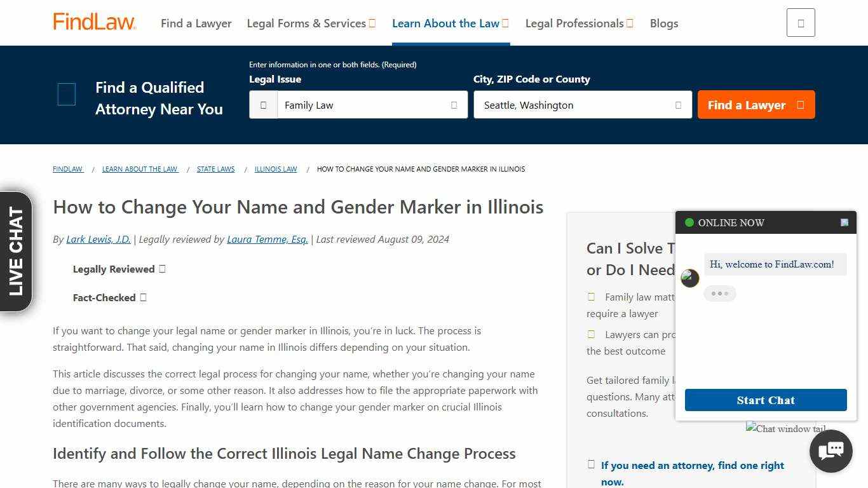Open the Laura Temme, Esq. reviewer link
The width and height of the screenshot is (868, 488).
coord(267,239)
